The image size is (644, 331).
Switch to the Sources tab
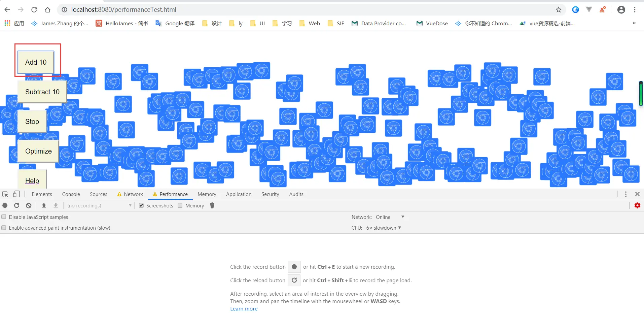tap(99, 194)
